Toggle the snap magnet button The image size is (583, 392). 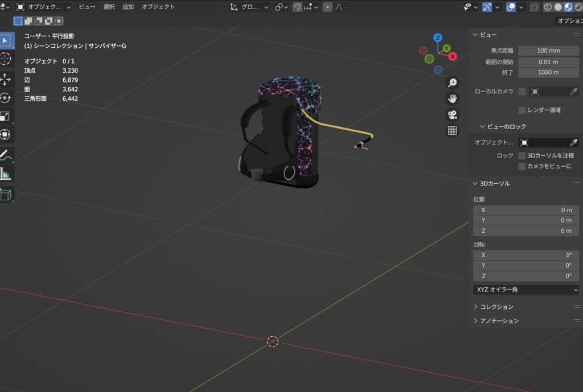coord(297,7)
